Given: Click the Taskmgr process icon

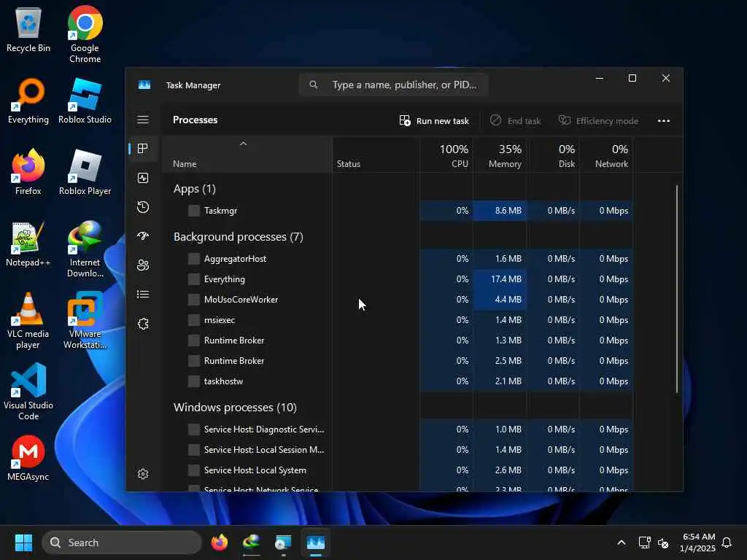Looking at the screenshot, I should point(194,211).
